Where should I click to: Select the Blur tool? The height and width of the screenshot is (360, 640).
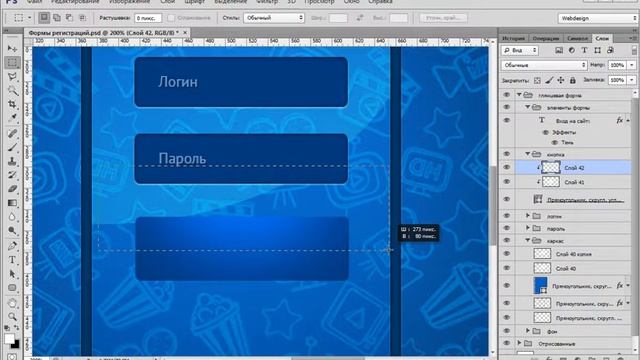[12, 217]
